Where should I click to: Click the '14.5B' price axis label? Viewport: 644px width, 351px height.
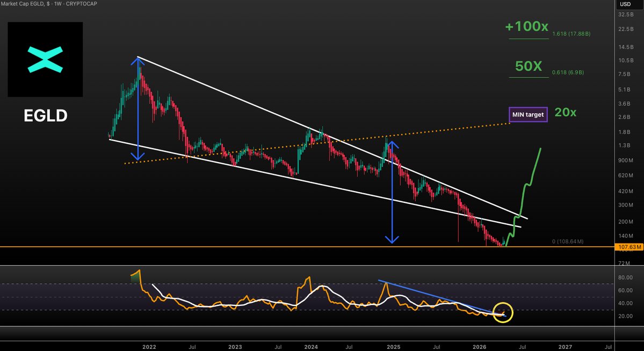pos(626,47)
